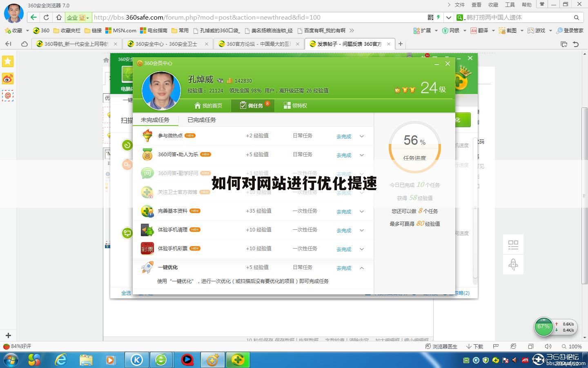Click the 67% memory accelerator ball
This screenshot has height=368, width=588.
pos(543,327)
